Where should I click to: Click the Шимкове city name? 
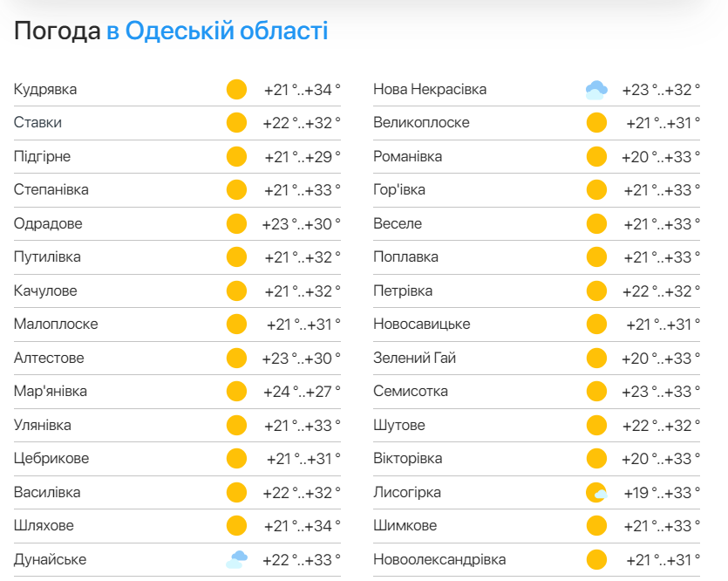pyautogui.click(x=405, y=526)
